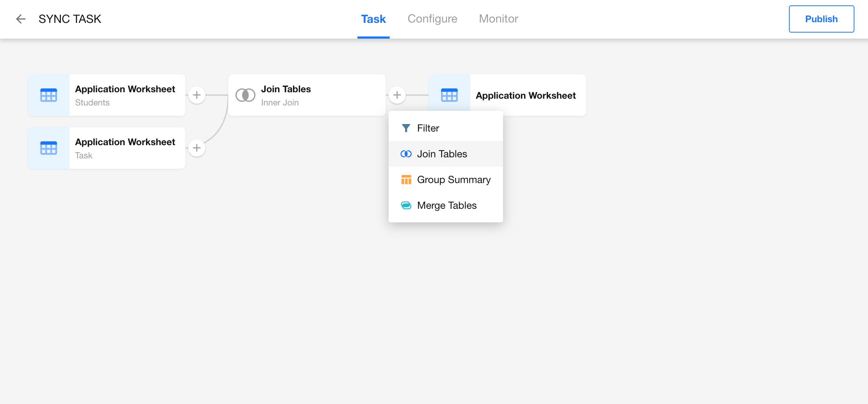
Task: Click the plus button after Task node
Action: click(197, 148)
